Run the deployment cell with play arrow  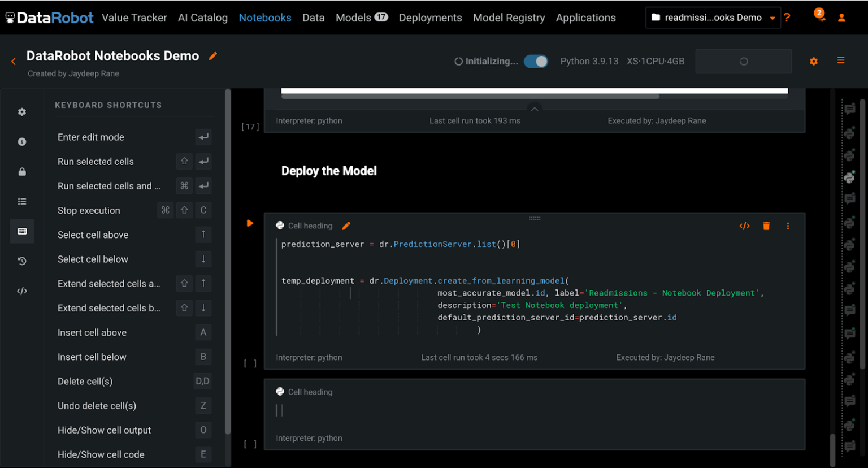tap(250, 223)
